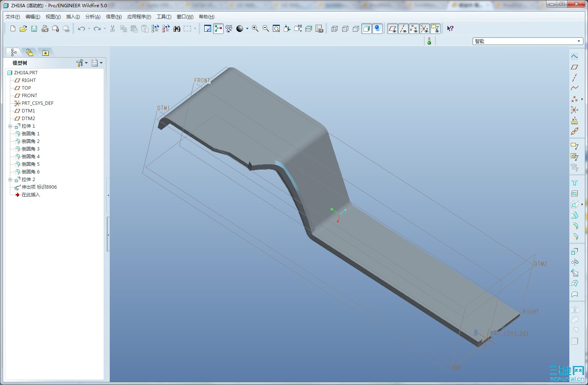Open the smart selection filter dropdown

tap(528, 41)
